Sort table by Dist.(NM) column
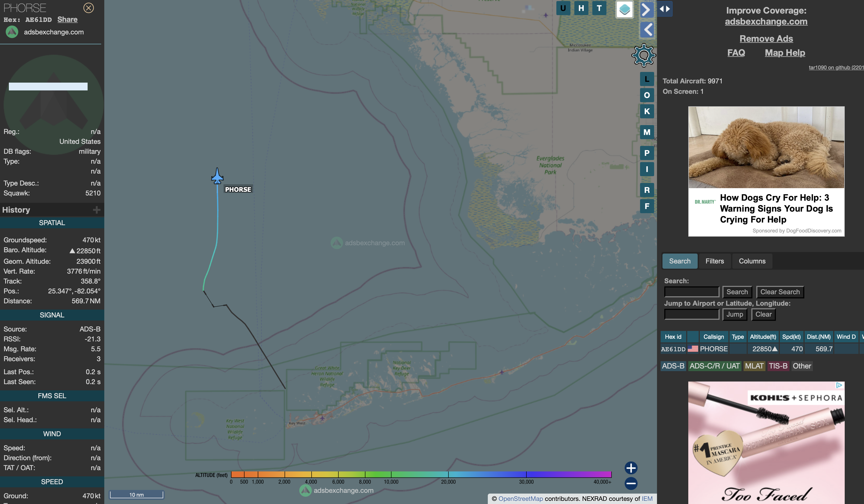Image resolution: width=864 pixels, height=504 pixels. click(x=819, y=337)
